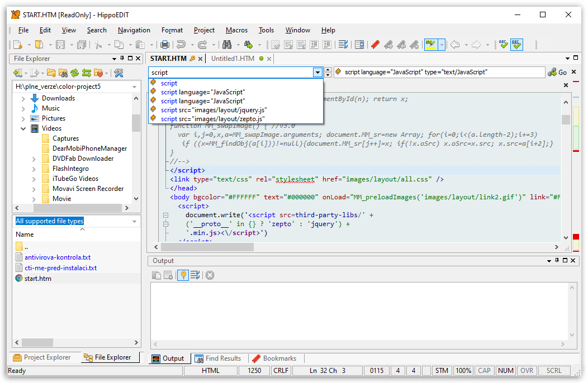The image size is (588, 383).
Task: Toggle the highlight marker button in toolbar
Action: [x=430, y=45]
